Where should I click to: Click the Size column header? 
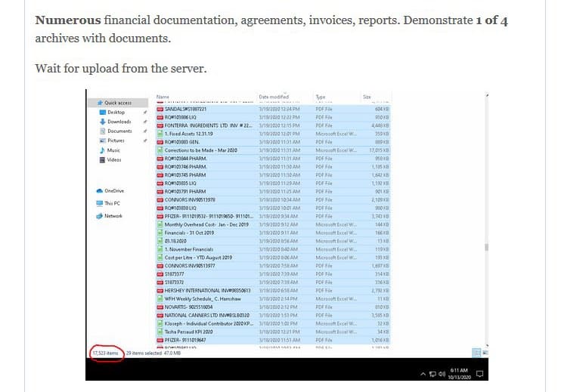[367, 97]
